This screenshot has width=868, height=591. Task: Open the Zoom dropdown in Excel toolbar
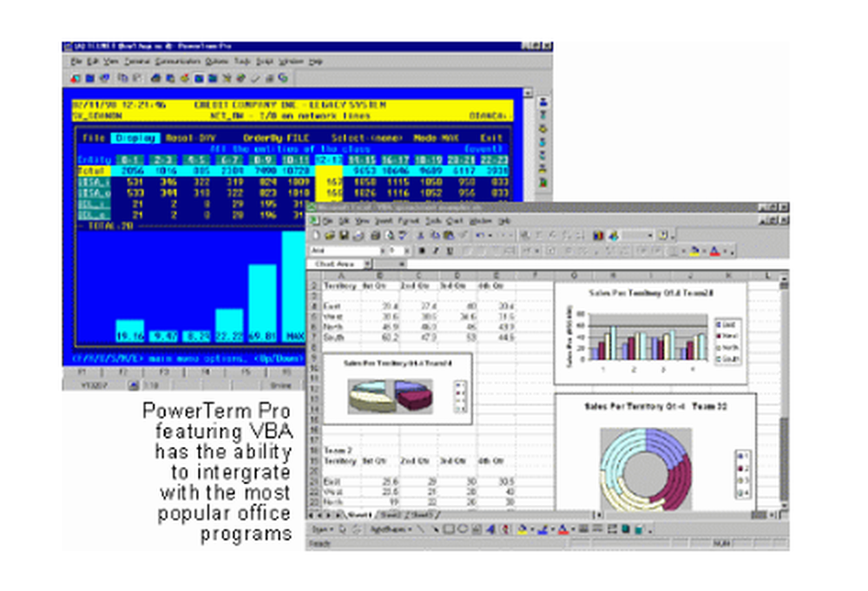[x=650, y=236]
